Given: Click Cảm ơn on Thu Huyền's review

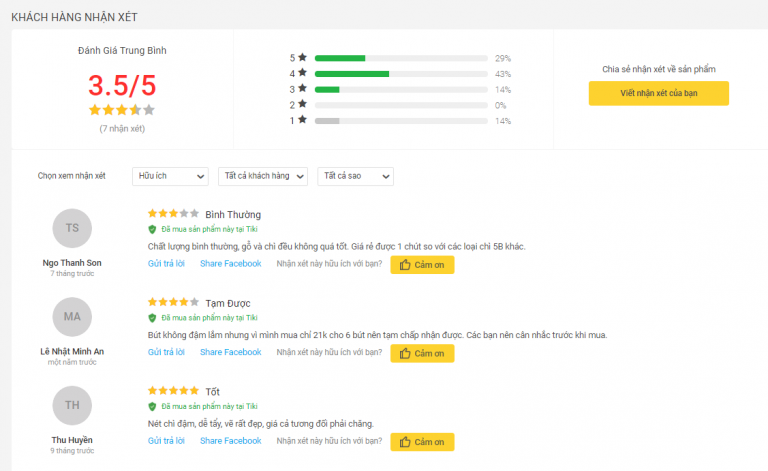Looking at the screenshot, I should 422,442.
